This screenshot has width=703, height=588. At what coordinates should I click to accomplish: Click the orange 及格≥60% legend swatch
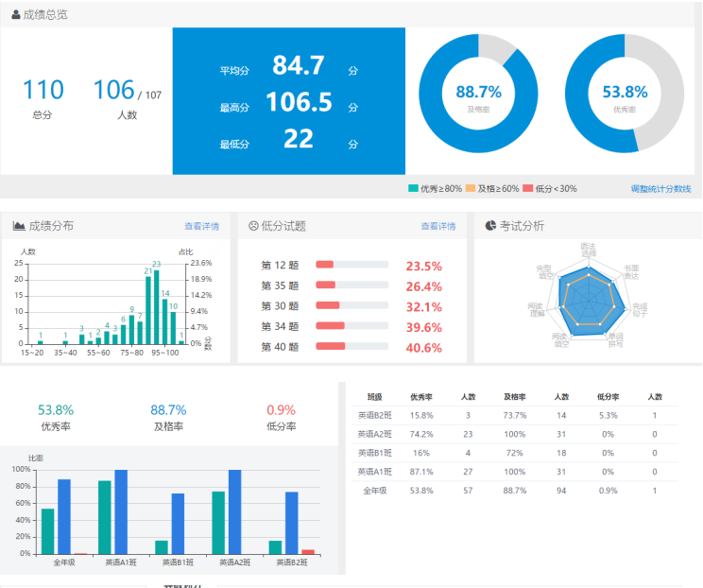click(x=471, y=188)
